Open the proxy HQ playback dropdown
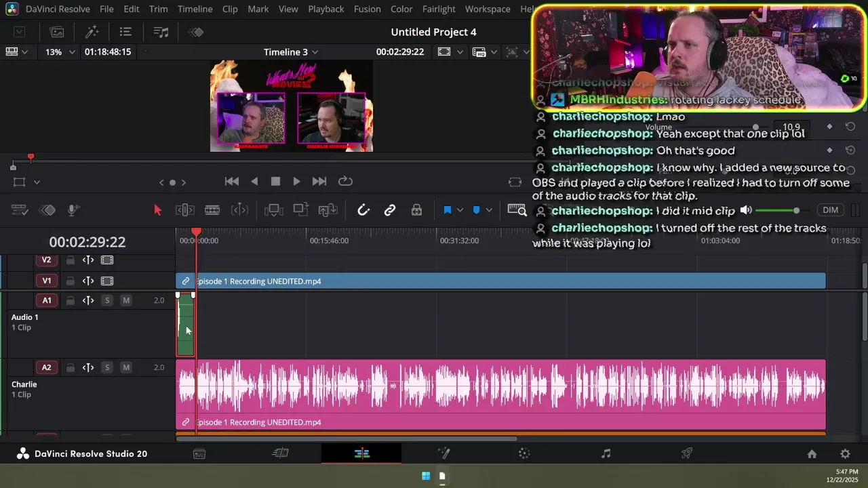868x488 pixels. [x=485, y=52]
